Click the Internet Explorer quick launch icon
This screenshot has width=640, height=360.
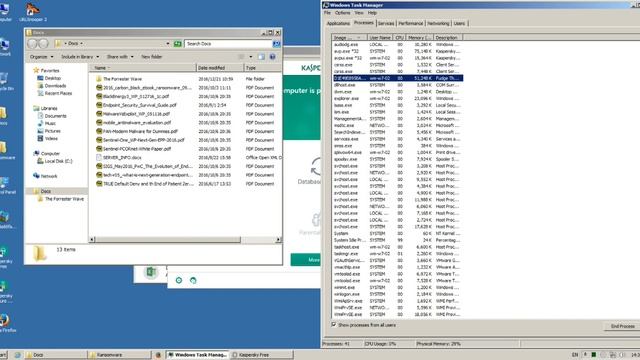click(18, 355)
